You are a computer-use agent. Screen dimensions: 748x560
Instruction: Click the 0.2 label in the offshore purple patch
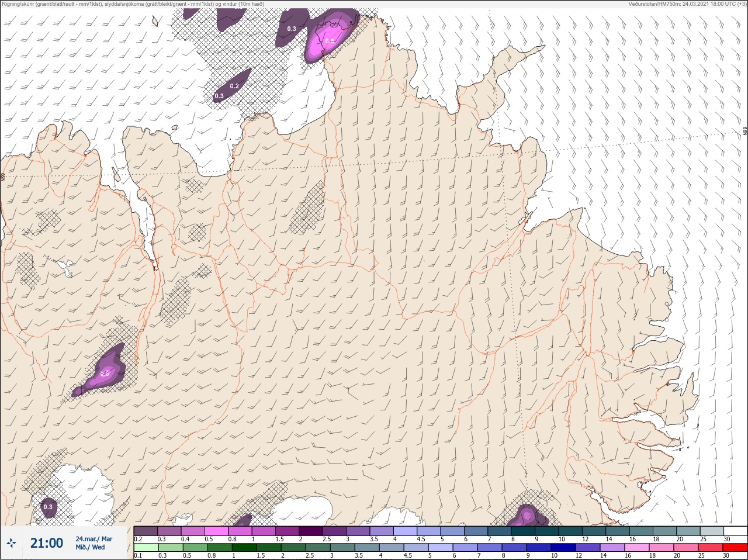(234, 86)
